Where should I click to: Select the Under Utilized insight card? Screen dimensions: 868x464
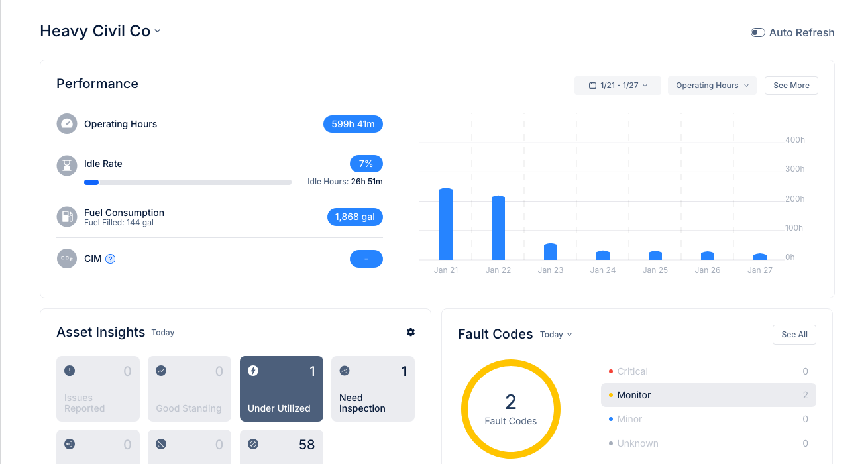282,388
